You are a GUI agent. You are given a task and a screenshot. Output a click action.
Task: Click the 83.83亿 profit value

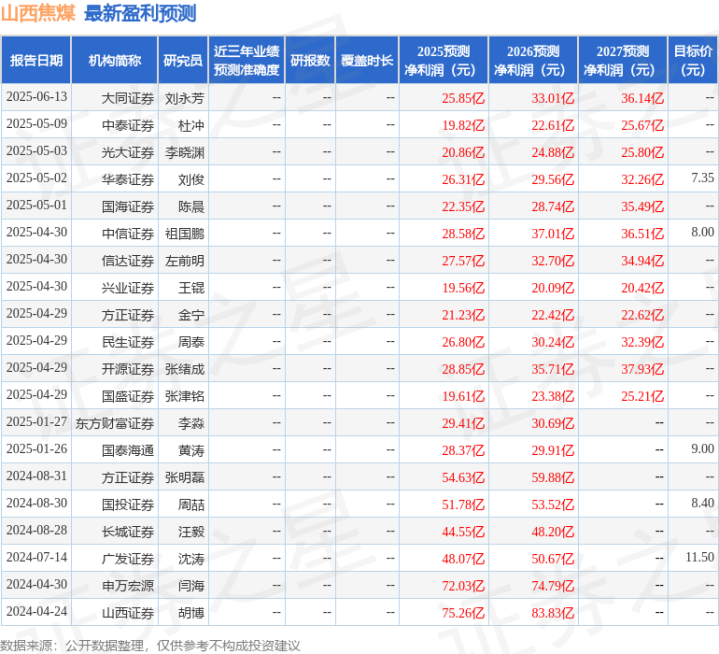553,613
